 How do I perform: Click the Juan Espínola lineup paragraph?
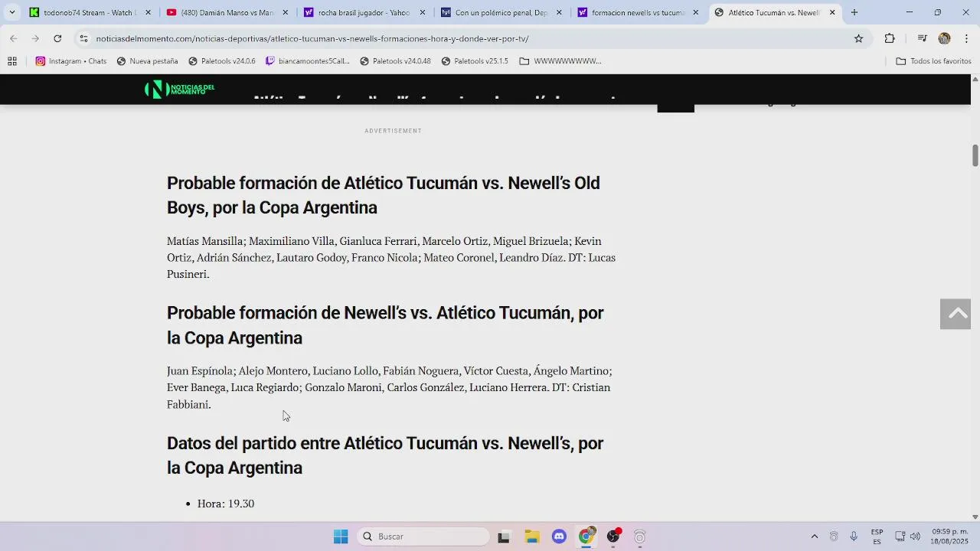point(390,388)
